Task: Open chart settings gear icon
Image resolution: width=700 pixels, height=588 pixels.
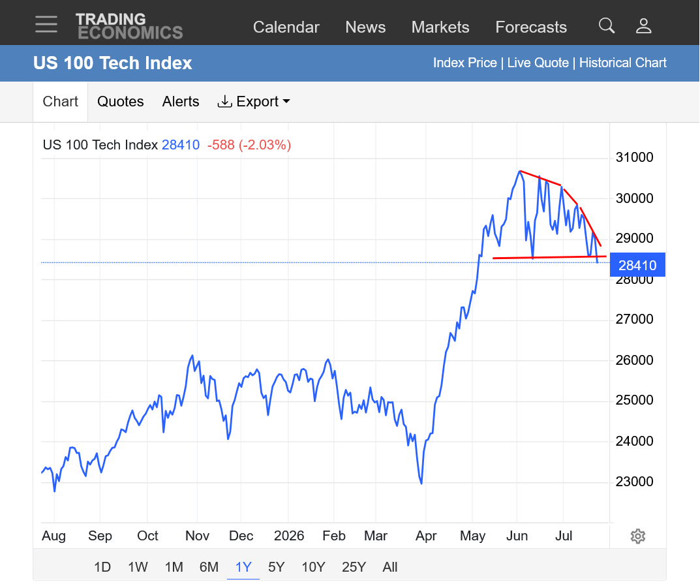Action: (638, 536)
